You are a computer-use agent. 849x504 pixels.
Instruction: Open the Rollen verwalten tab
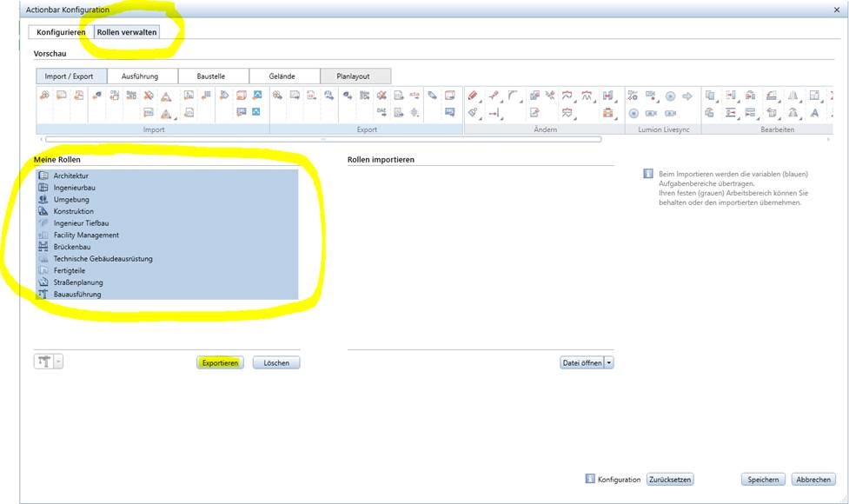point(127,32)
